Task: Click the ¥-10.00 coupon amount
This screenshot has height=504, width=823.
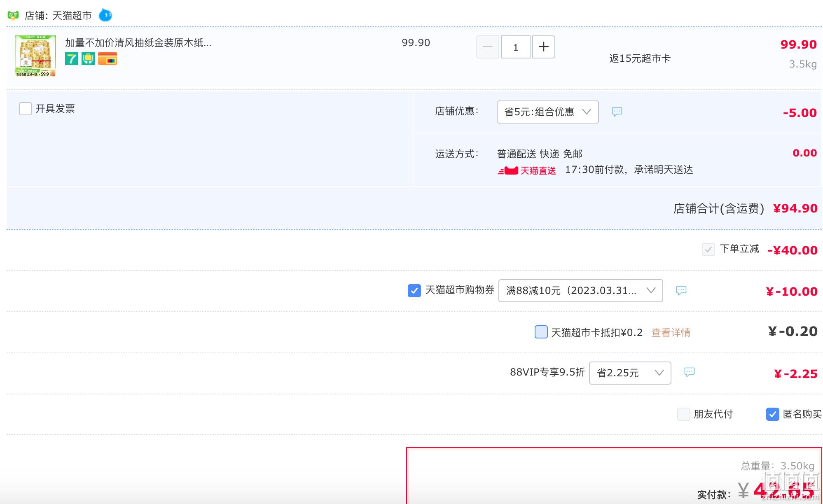Action: point(792,292)
